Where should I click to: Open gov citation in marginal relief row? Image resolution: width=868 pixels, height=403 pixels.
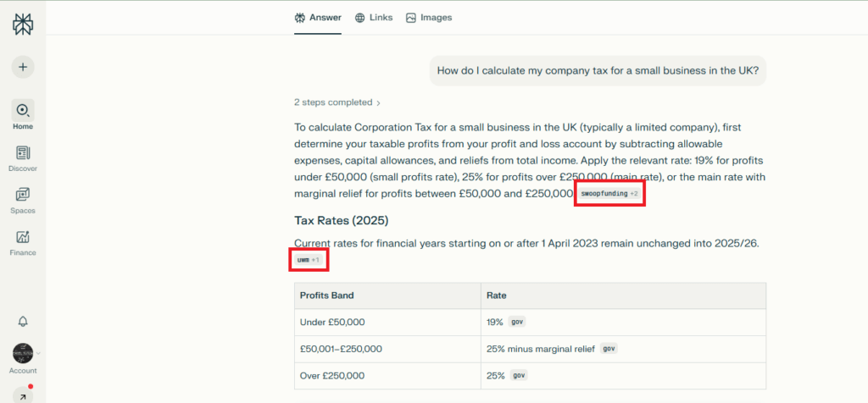[609, 349]
